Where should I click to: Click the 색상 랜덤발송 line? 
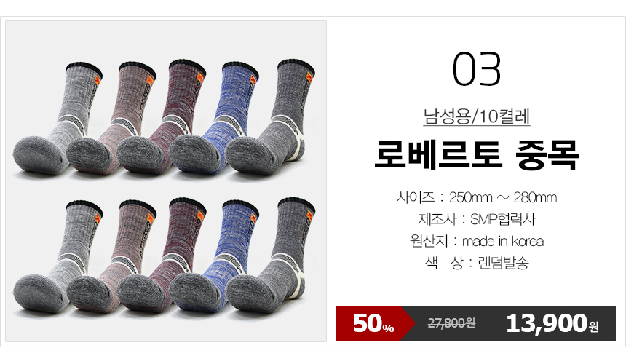click(x=476, y=263)
